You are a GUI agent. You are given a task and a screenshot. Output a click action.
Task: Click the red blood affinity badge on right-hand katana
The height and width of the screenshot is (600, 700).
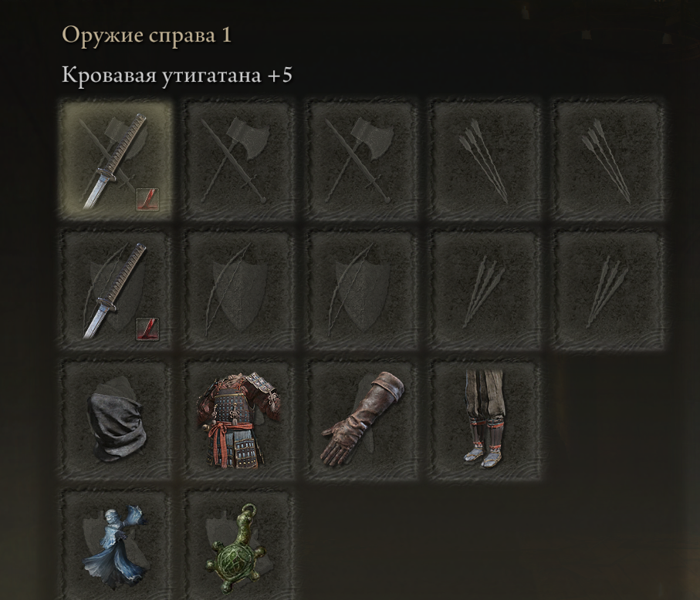(x=147, y=200)
